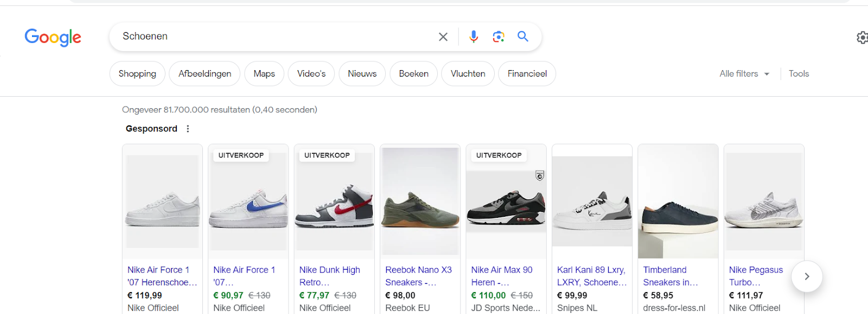868x314 pixels.
Task: Click the crossed-out price € 150
Action: tap(521, 296)
